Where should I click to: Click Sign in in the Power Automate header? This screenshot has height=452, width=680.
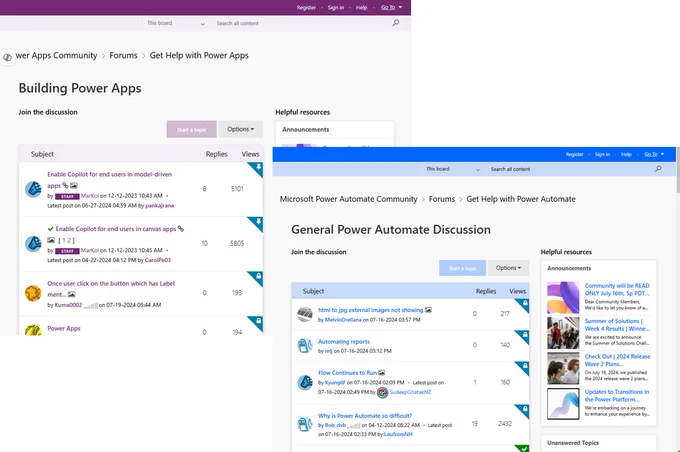pos(602,154)
